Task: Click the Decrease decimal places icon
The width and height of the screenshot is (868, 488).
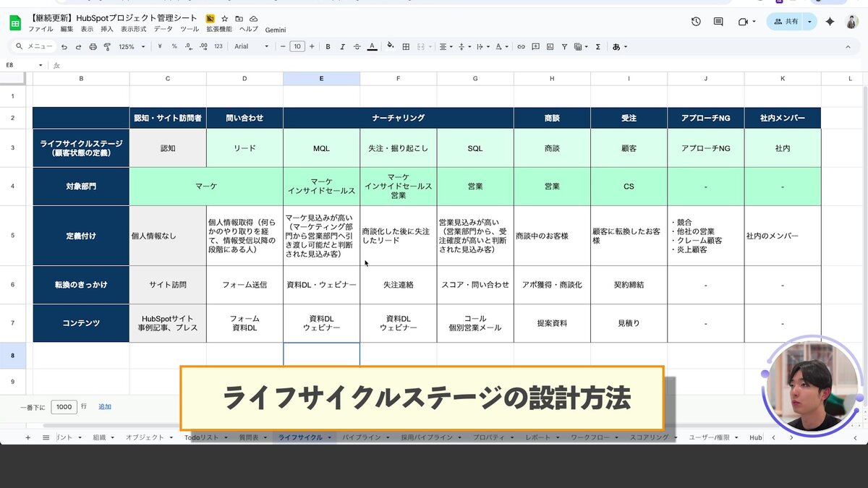Action: tap(187, 46)
